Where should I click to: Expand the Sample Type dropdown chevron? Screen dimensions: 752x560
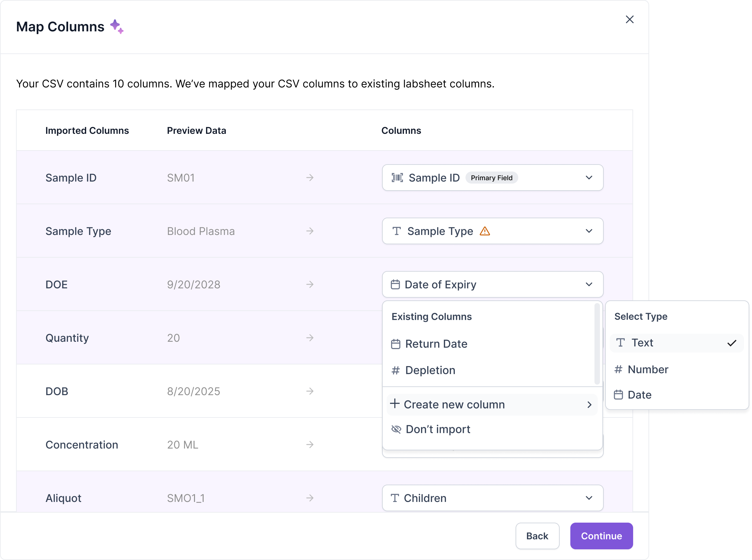click(x=589, y=231)
